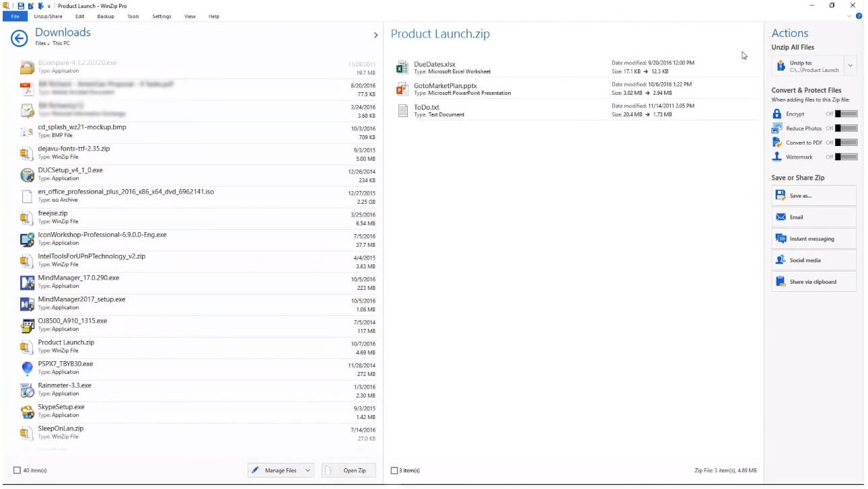Click the ToDo.txt text document icon
Viewport: 868px width, 489px height.
[402, 110]
